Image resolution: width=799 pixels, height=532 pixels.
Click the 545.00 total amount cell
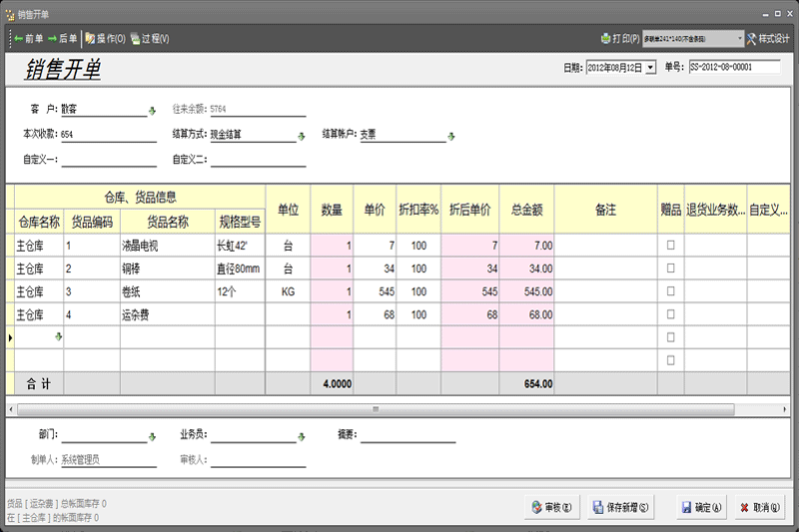[x=527, y=291]
